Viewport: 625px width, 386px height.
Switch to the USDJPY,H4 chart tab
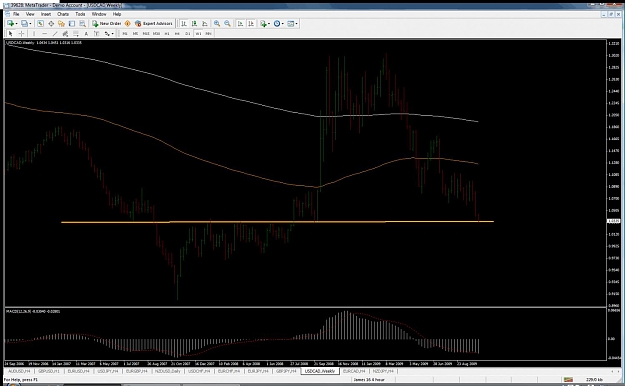click(x=108, y=371)
